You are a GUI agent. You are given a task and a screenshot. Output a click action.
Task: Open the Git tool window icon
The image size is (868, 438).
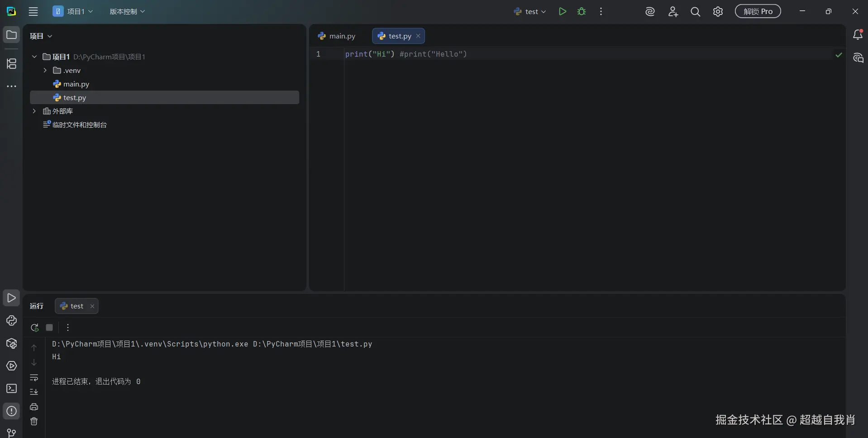11,433
